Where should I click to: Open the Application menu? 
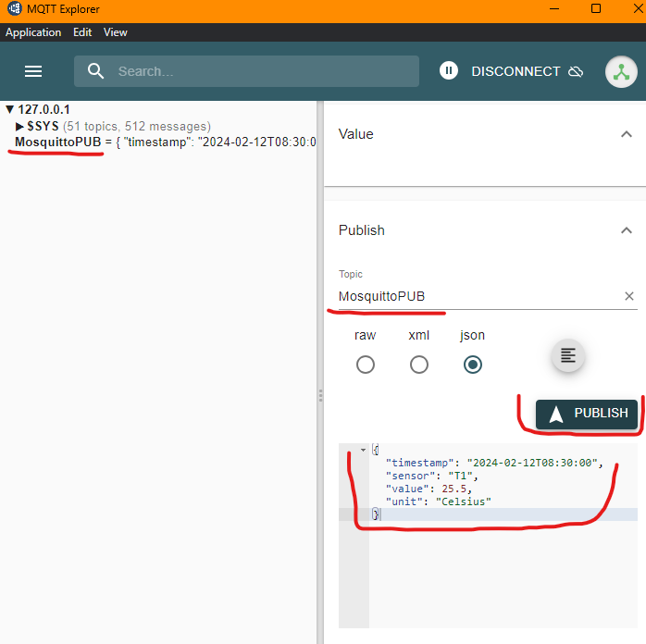33,32
